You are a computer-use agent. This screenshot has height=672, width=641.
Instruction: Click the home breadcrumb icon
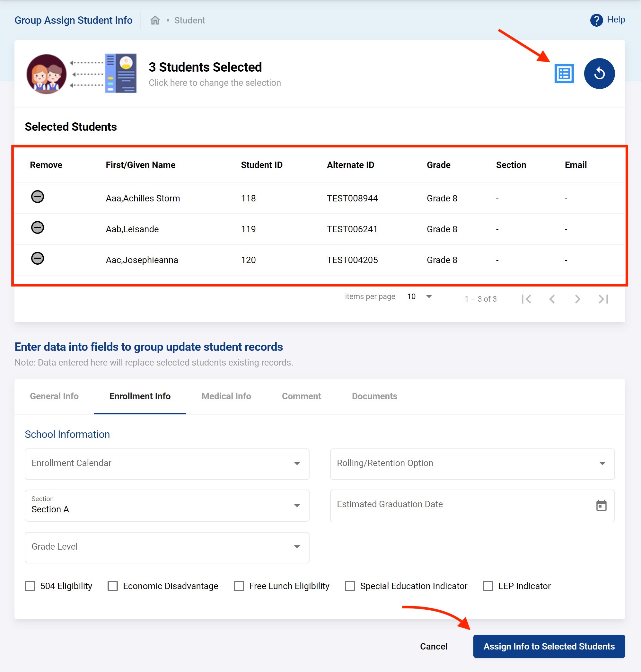tap(155, 21)
